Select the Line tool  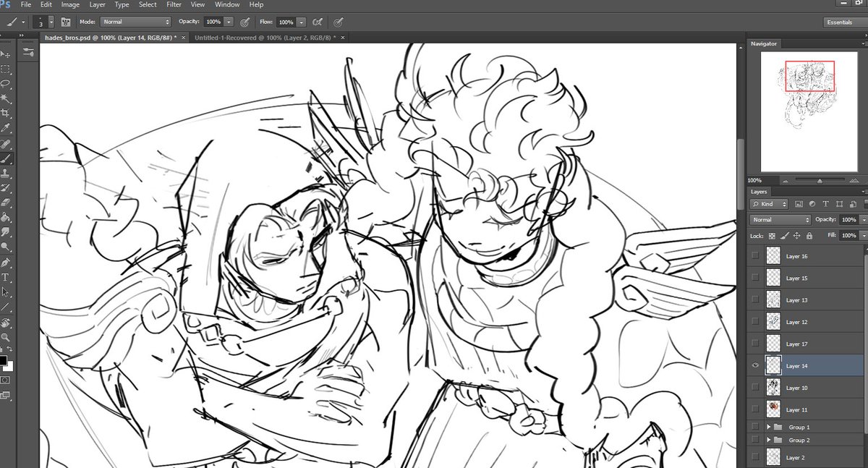tap(5, 307)
